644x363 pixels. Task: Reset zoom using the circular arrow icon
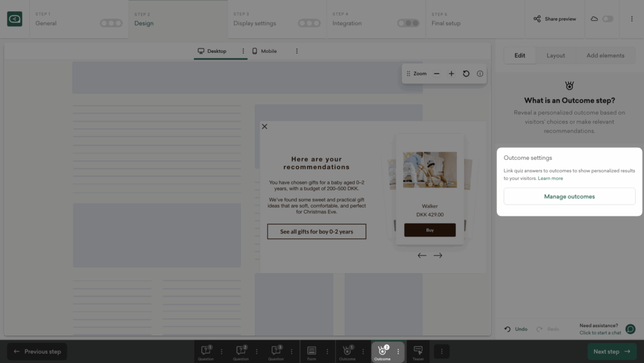click(466, 74)
